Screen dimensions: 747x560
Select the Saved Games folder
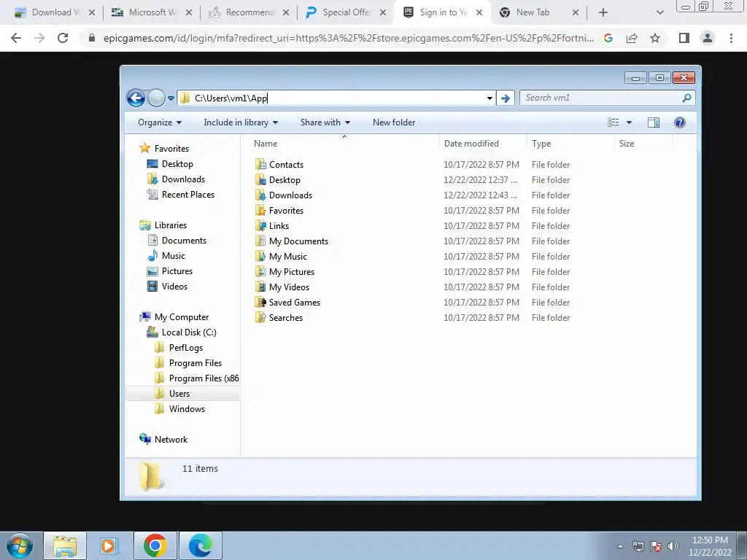[295, 303]
